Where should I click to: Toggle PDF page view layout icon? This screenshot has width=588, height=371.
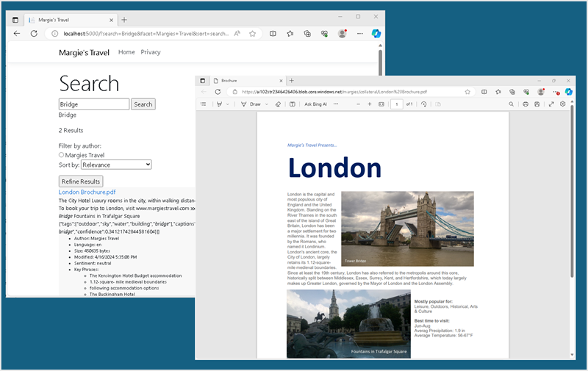point(292,104)
